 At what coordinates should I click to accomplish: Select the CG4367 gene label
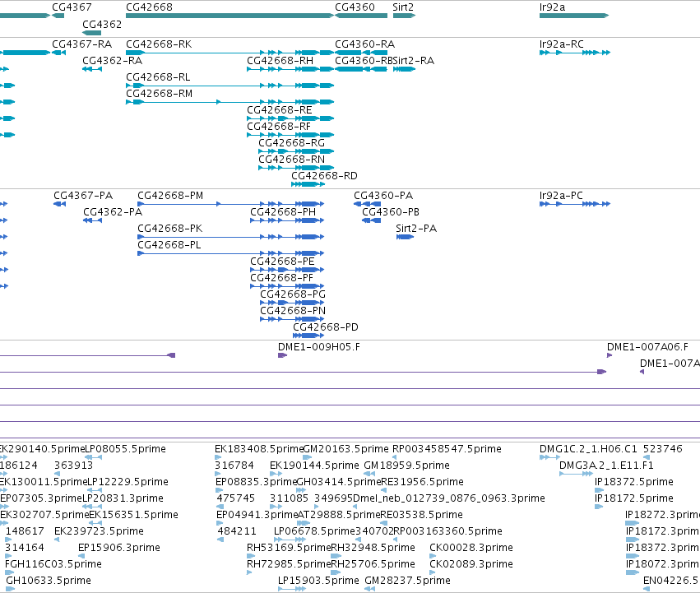(72, 7)
